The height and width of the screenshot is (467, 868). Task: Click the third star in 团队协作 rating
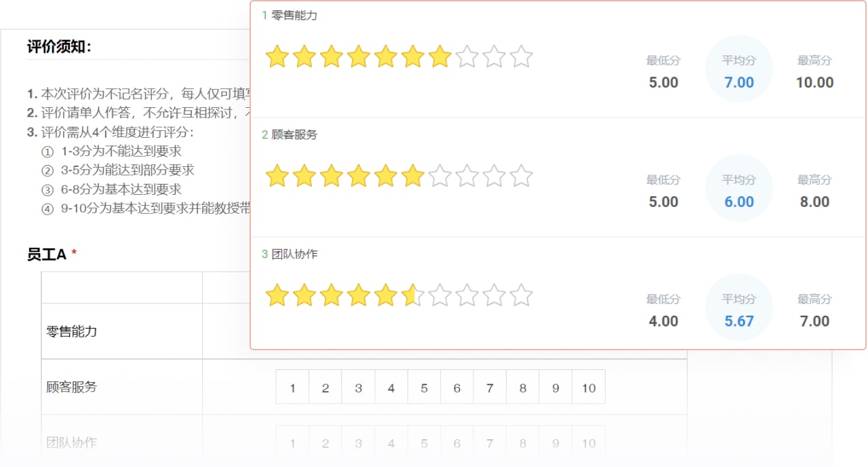pos(331,296)
